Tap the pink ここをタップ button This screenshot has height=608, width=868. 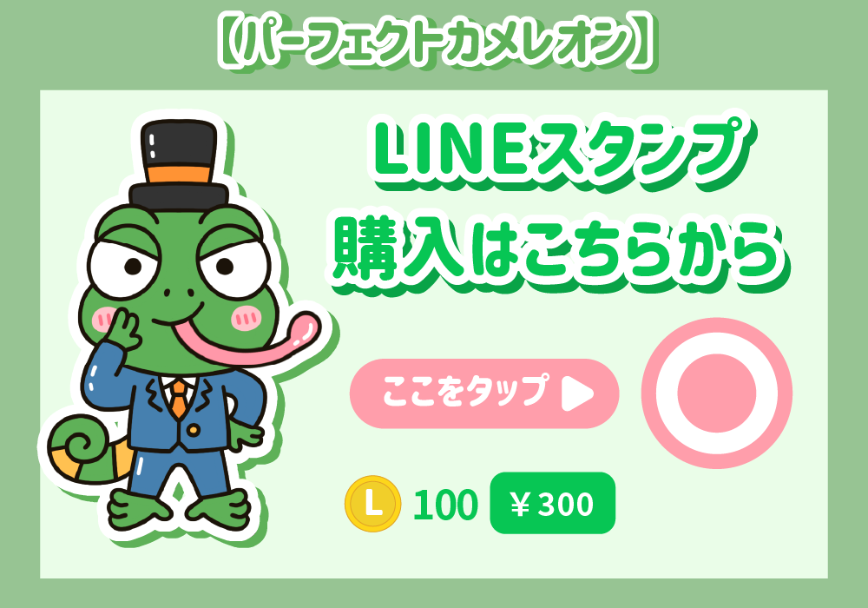click(x=483, y=393)
